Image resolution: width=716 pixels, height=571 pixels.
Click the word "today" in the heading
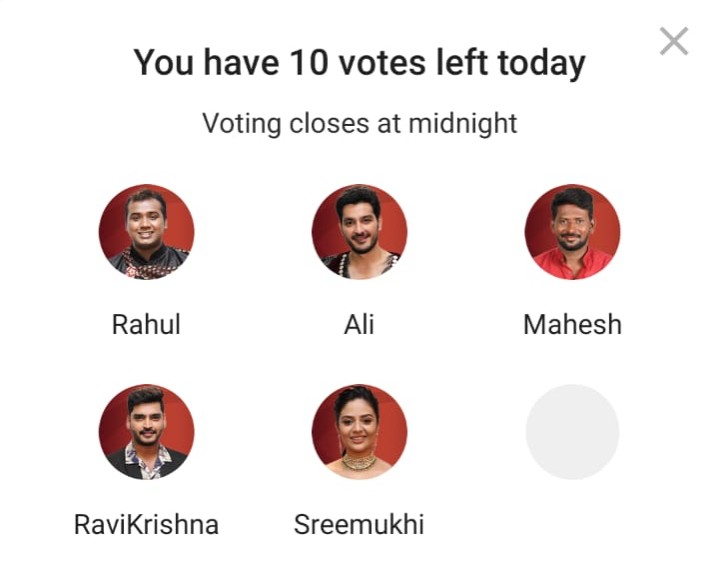[x=542, y=64]
